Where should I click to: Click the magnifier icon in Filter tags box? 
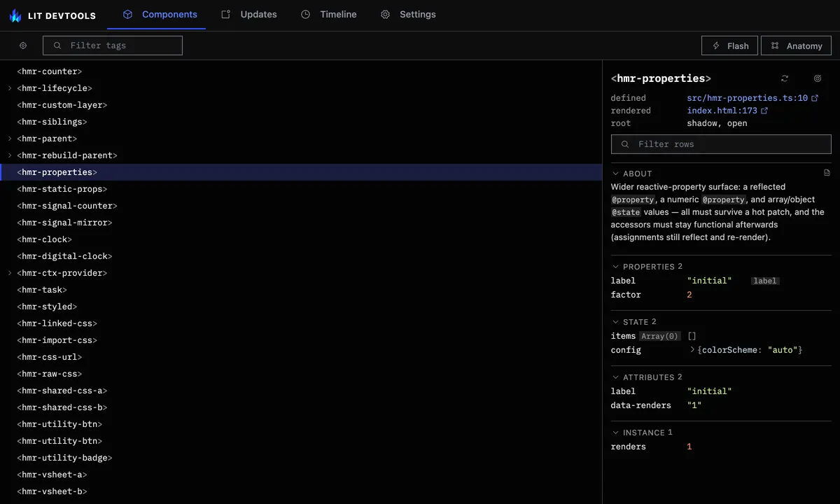pos(57,45)
